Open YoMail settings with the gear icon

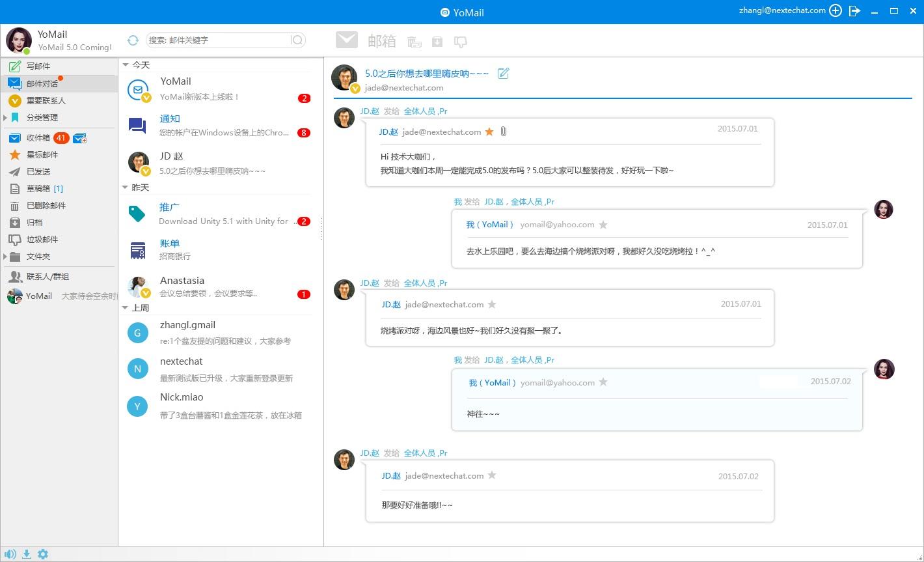pyautogui.click(x=42, y=554)
